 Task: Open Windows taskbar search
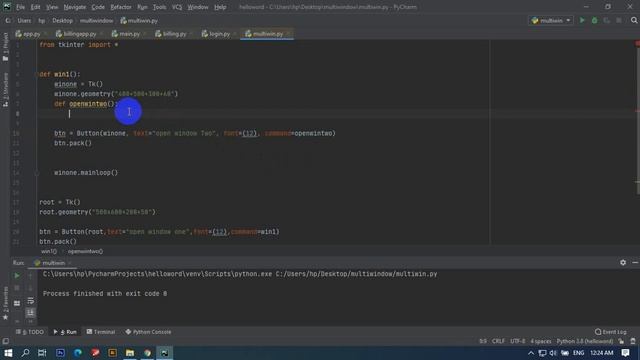pos(25,353)
